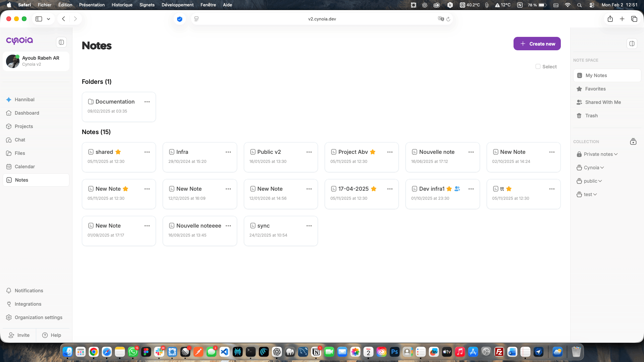Viewport: 644px width, 362px height.
Task: Open Hannibal AI assistant in sidebar
Action: 24,100
